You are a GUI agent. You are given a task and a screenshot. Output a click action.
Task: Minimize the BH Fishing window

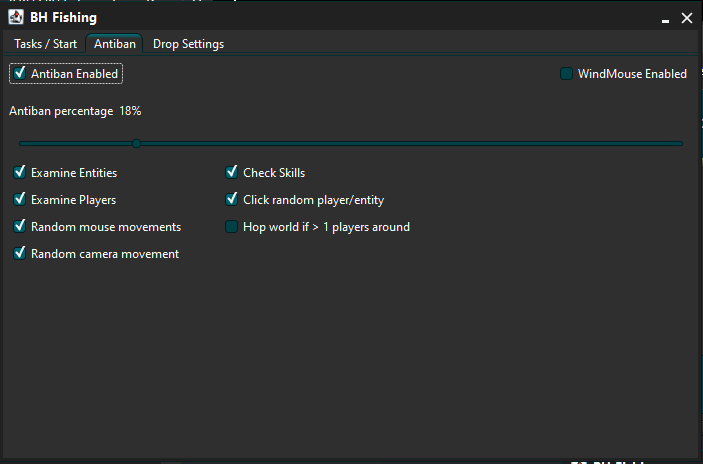pos(665,21)
